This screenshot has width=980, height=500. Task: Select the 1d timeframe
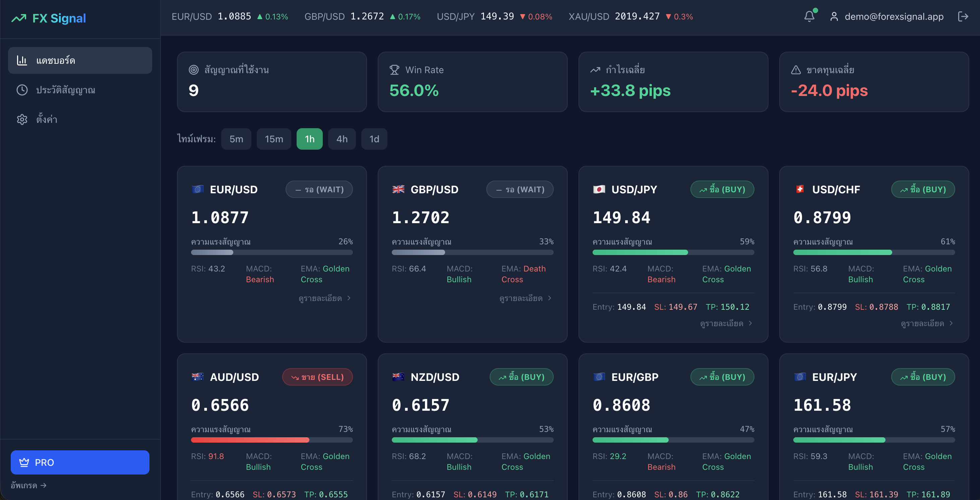tap(374, 139)
